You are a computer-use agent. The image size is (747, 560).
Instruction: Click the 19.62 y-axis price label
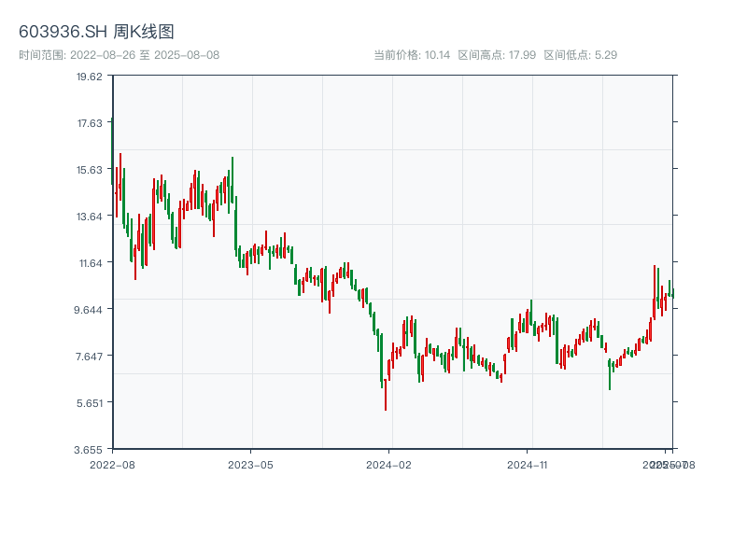pyautogui.click(x=90, y=76)
